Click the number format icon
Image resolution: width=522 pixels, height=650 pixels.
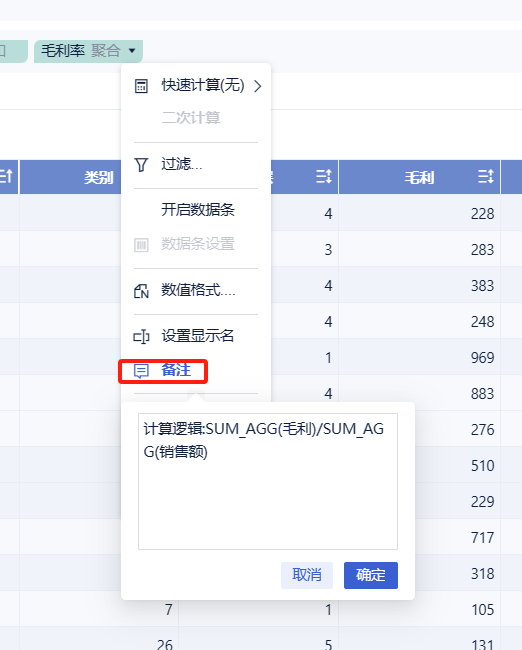click(141, 291)
